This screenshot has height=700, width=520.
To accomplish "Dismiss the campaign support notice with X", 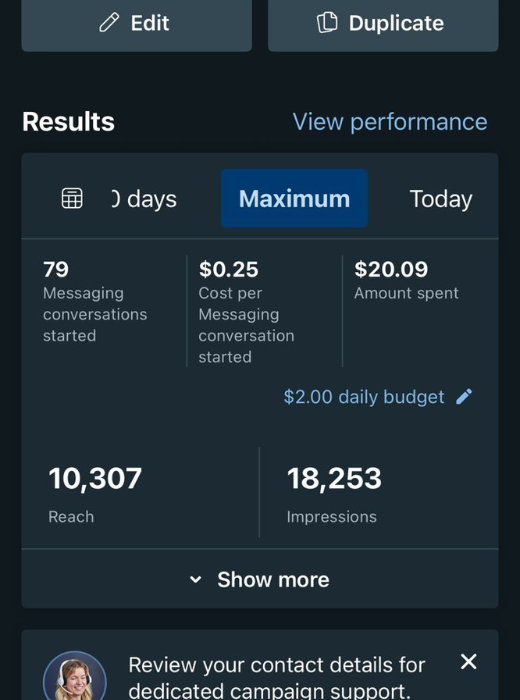I will click(469, 662).
